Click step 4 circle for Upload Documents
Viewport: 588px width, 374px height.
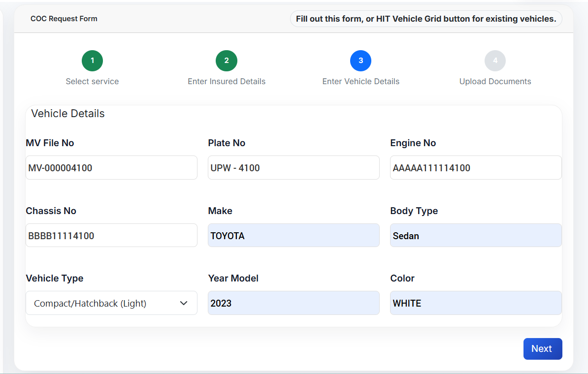click(495, 61)
